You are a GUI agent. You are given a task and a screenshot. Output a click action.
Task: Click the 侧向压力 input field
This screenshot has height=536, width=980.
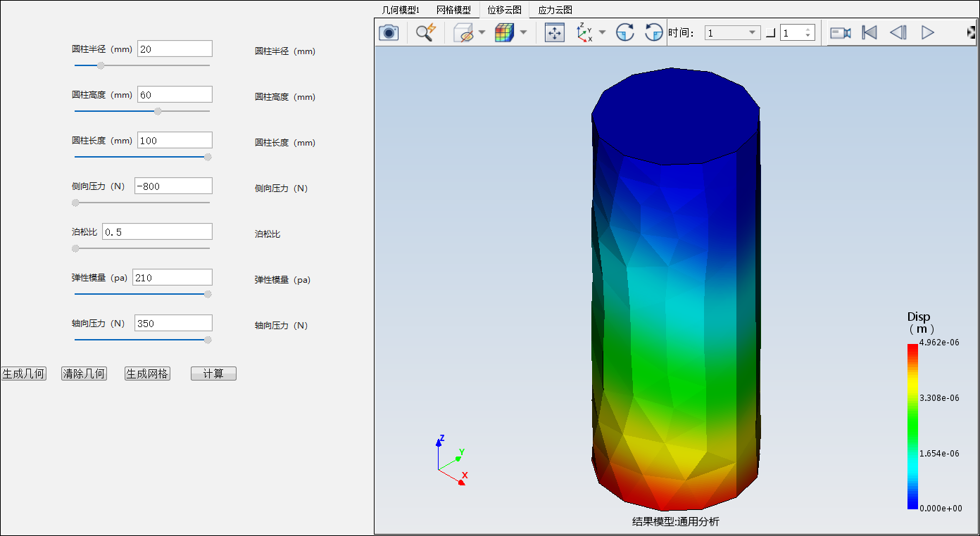(173, 186)
